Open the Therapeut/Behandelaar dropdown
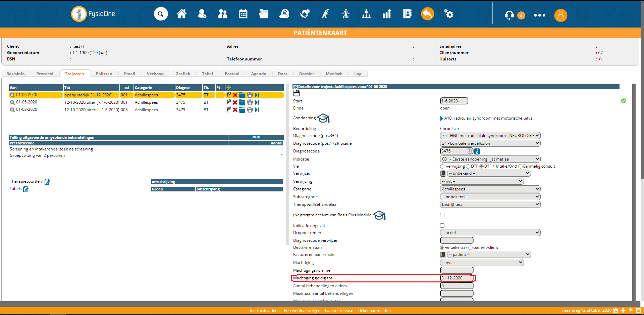The height and width of the screenshot is (315, 644). click(490, 205)
